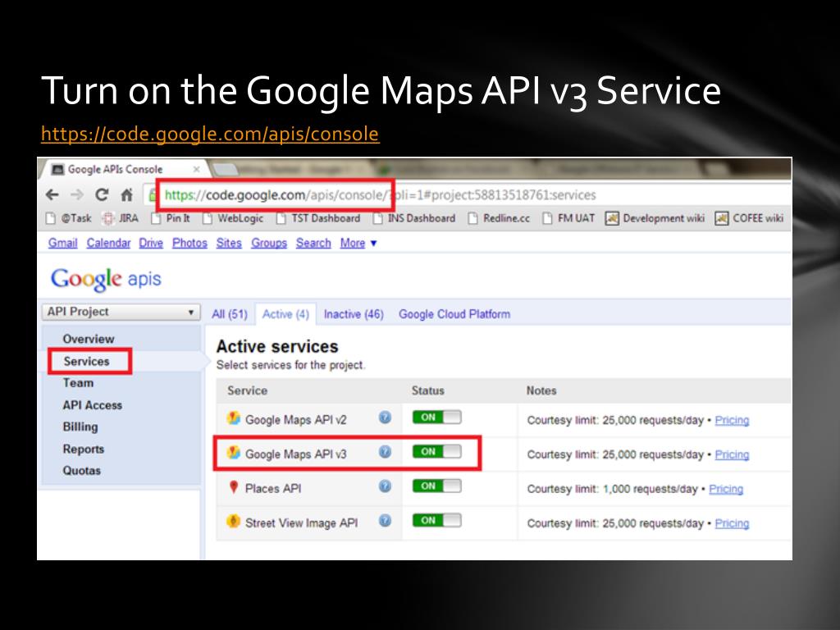
Task: Expand the More menu in Google bar
Action: [358, 243]
